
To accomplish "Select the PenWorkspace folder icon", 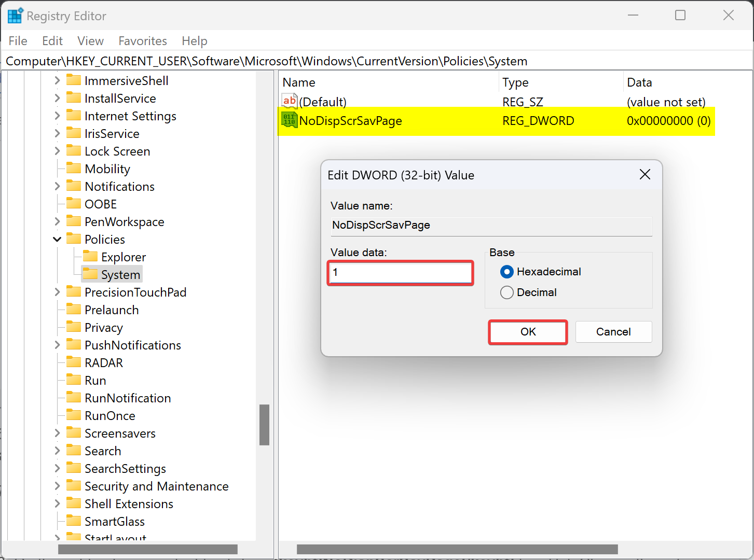I will (74, 221).
